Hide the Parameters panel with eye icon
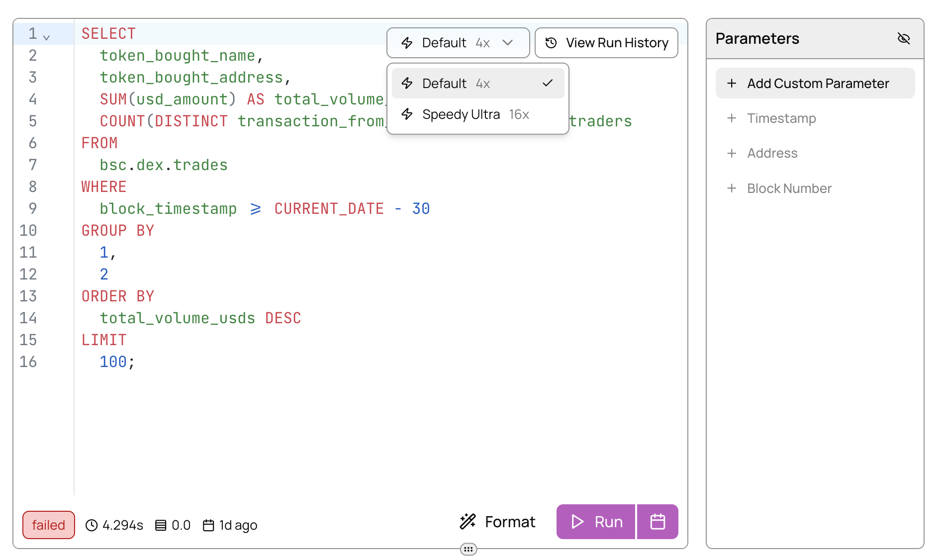The height and width of the screenshot is (560, 939). pos(903,38)
